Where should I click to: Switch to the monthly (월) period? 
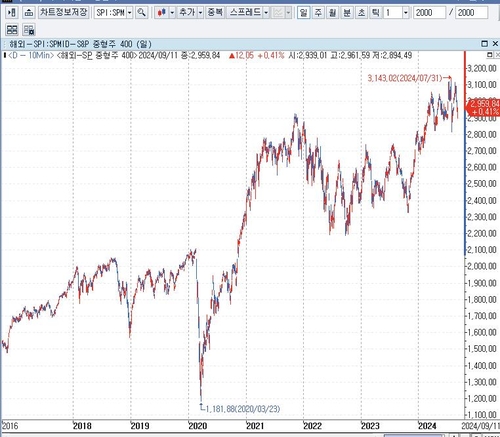(332, 13)
